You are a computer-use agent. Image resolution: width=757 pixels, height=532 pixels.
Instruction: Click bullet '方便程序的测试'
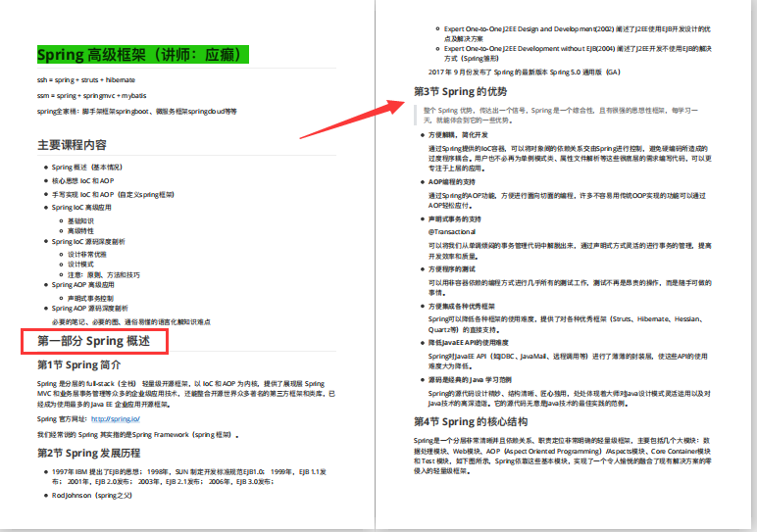[x=452, y=269]
